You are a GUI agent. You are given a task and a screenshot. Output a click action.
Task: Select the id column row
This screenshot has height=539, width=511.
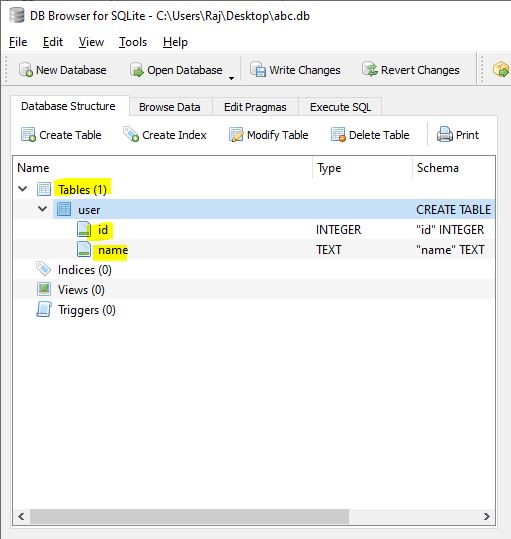click(254, 229)
